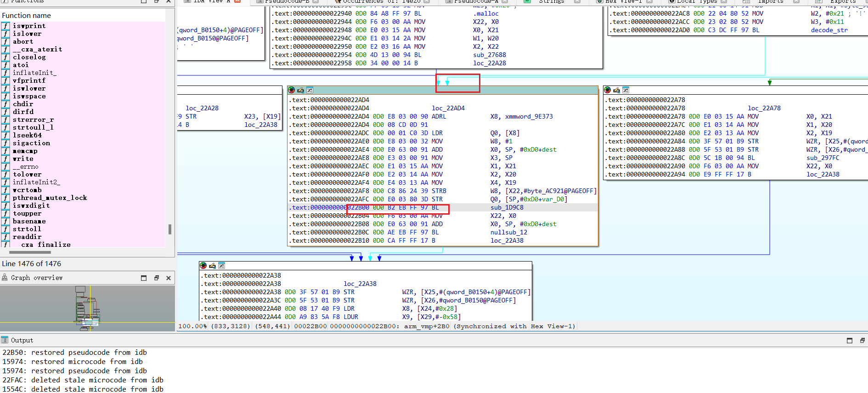This screenshot has width=868, height=393.
Task: Click the function icon next to dirfd
Action: pos(6,112)
